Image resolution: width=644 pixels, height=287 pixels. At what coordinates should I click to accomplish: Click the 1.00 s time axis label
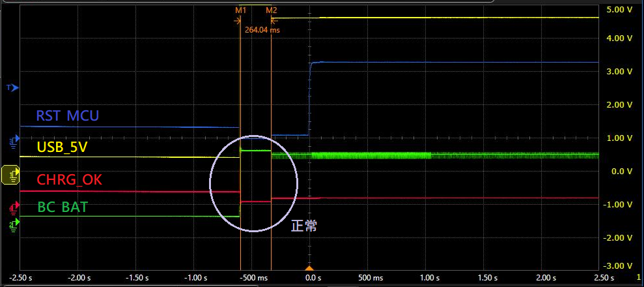coord(430,278)
